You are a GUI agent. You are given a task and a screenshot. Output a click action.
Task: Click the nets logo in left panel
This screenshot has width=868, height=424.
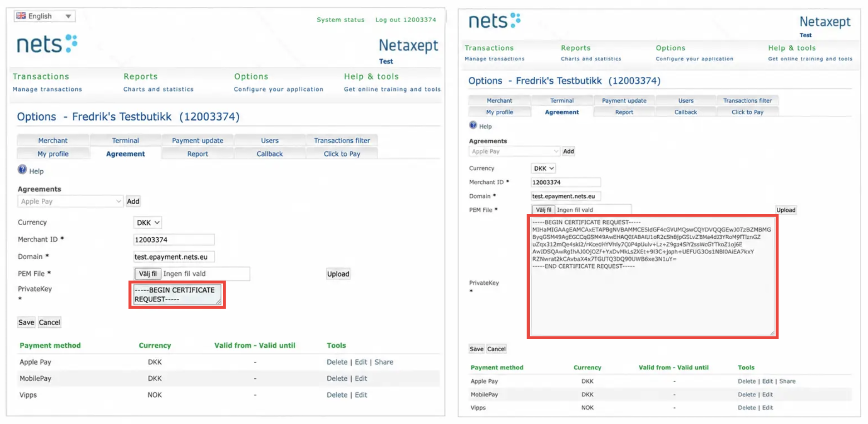(47, 44)
